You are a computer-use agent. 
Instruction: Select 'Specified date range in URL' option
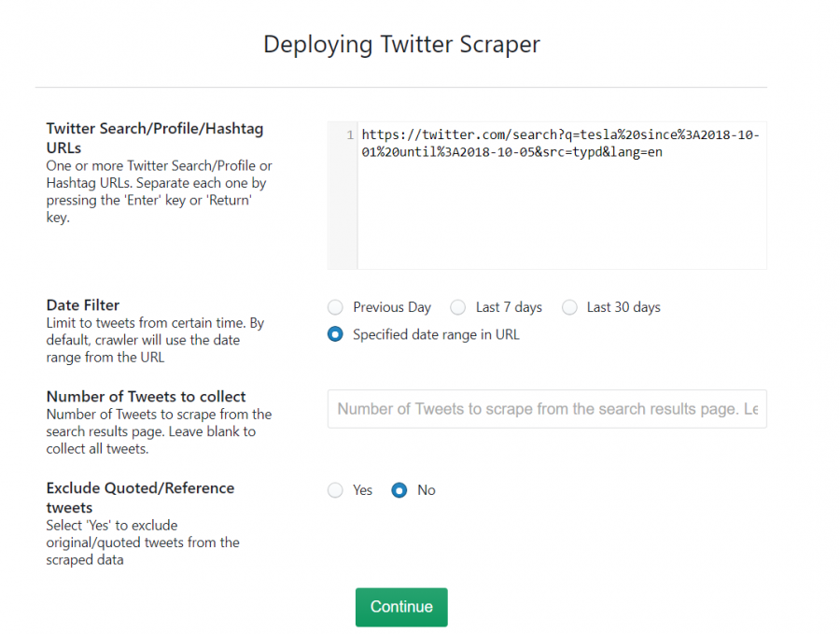click(335, 333)
